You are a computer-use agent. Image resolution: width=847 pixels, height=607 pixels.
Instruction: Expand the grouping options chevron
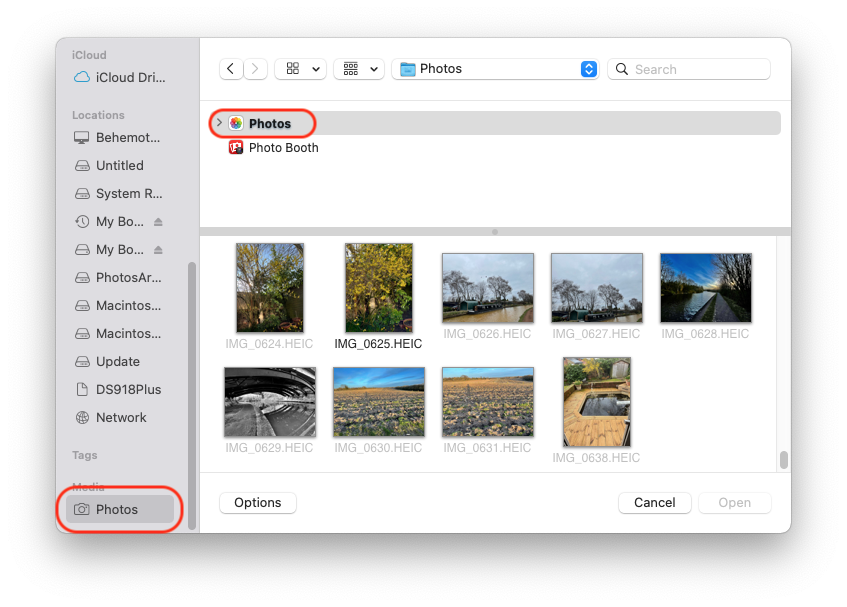click(374, 69)
